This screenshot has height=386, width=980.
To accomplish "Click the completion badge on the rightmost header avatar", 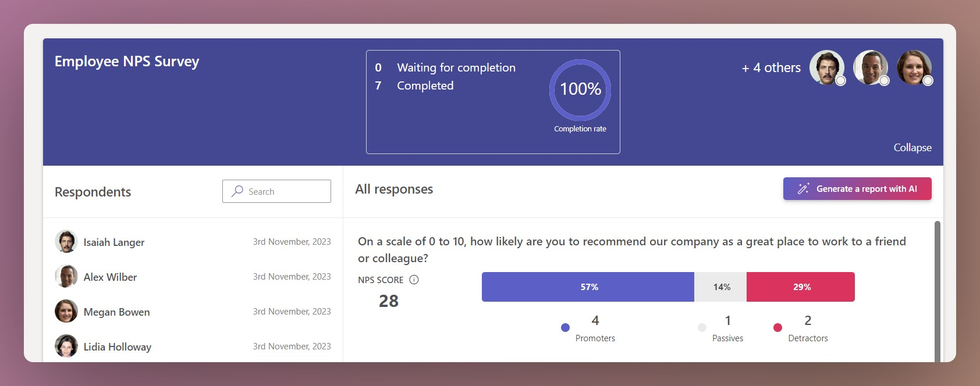I will tap(928, 80).
